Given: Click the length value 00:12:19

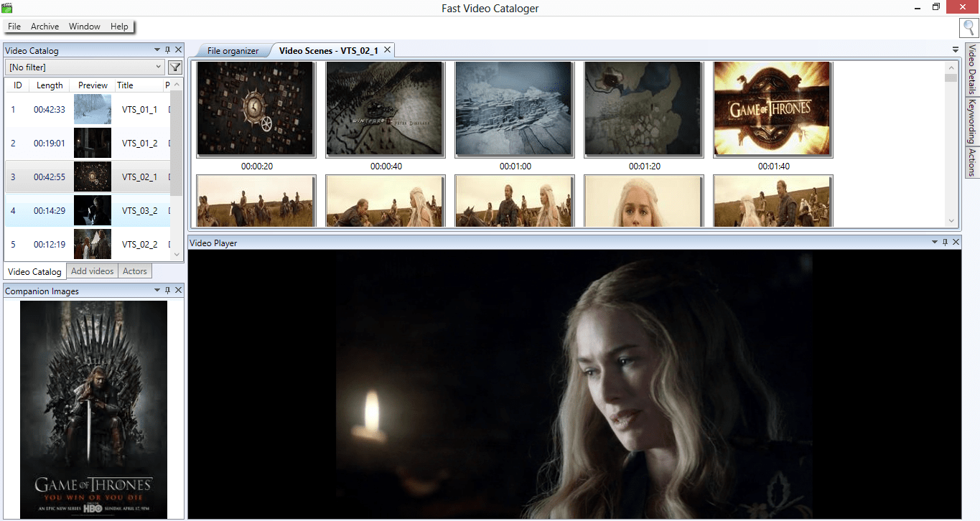Looking at the screenshot, I should click(x=50, y=245).
